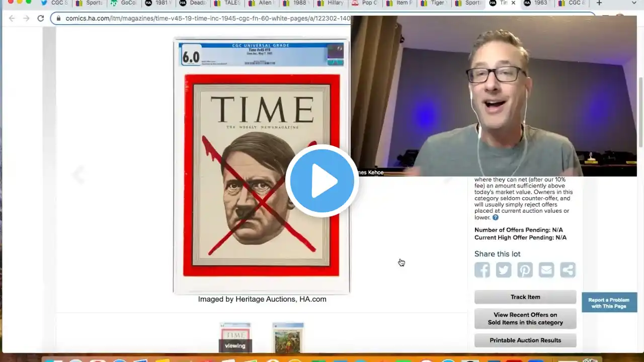The image size is (644, 362).
Task: Switch to the TALES tab
Action: pyautogui.click(x=228, y=3)
